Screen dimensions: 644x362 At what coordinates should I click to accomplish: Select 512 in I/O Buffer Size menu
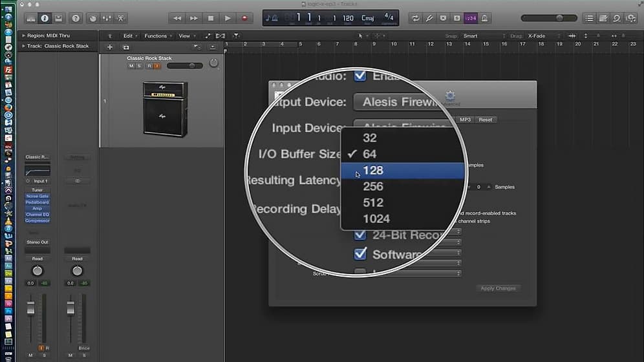pos(402,202)
